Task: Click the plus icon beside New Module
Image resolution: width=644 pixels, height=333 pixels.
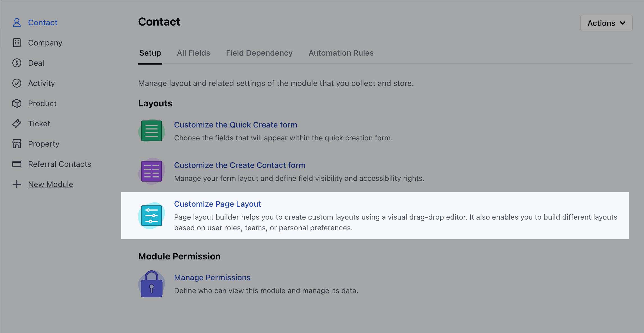Action: (17, 184)
